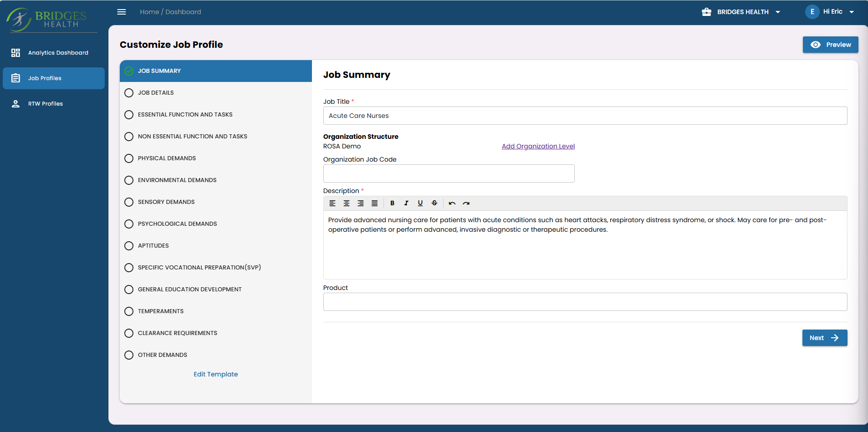
Task: Justify the description text
Action: click(374, 203)
